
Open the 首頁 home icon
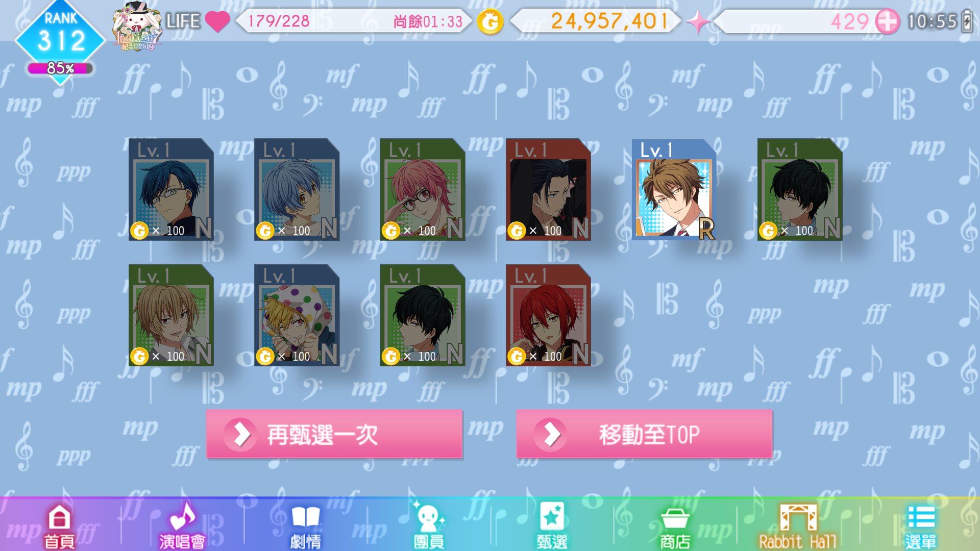59,527
